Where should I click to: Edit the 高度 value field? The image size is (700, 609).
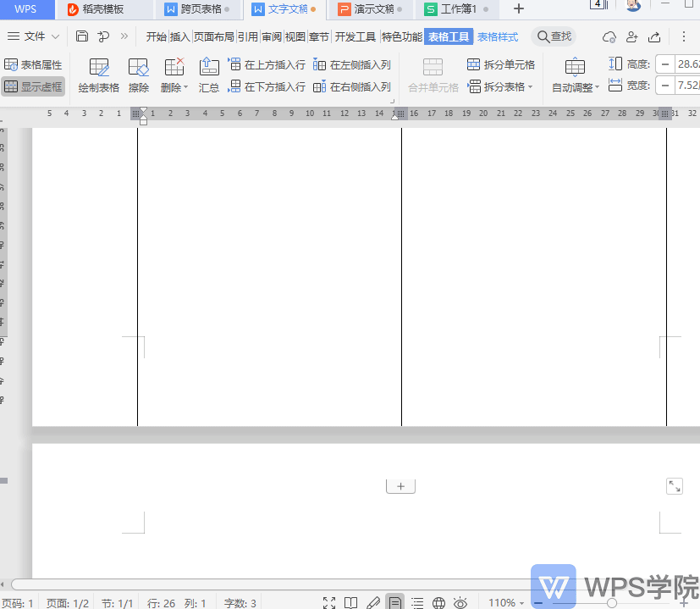[x=687, y=64]
